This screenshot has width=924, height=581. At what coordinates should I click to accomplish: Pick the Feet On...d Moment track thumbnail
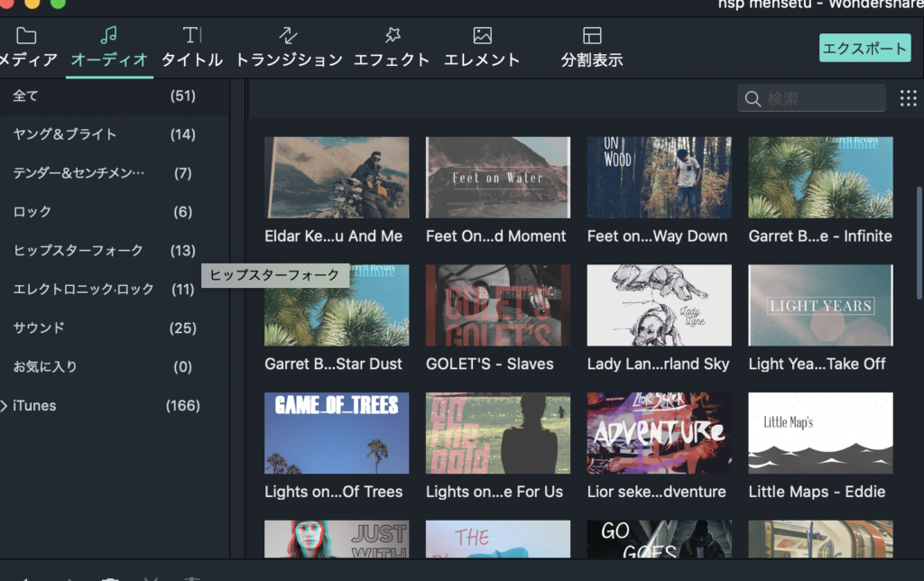pos(498,178)
